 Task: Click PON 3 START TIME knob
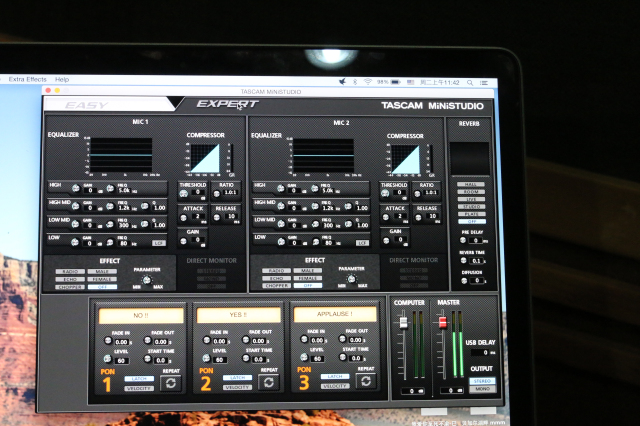[342, 357]
